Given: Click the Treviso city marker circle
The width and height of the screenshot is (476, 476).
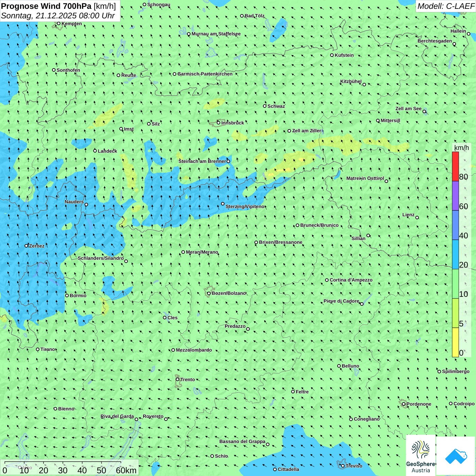Looking at the screenshot, I should click(343, 466).
